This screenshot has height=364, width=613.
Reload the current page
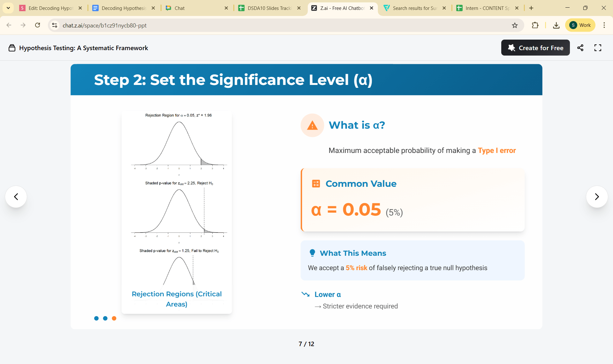click(38, 25)
